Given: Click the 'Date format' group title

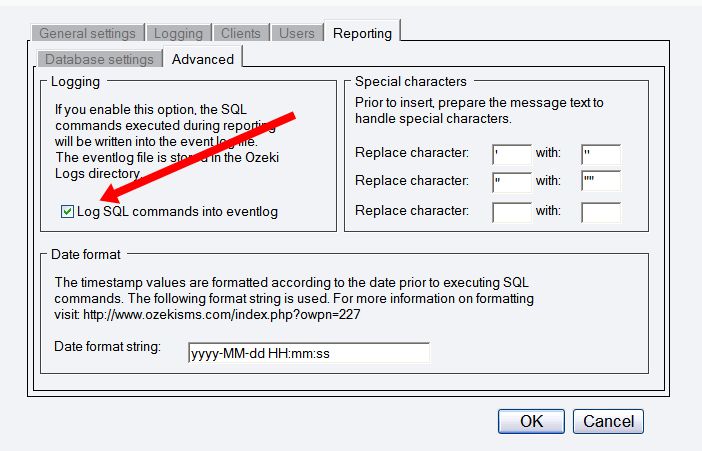Looking at the screenshot, I should [x=86, y=254].
